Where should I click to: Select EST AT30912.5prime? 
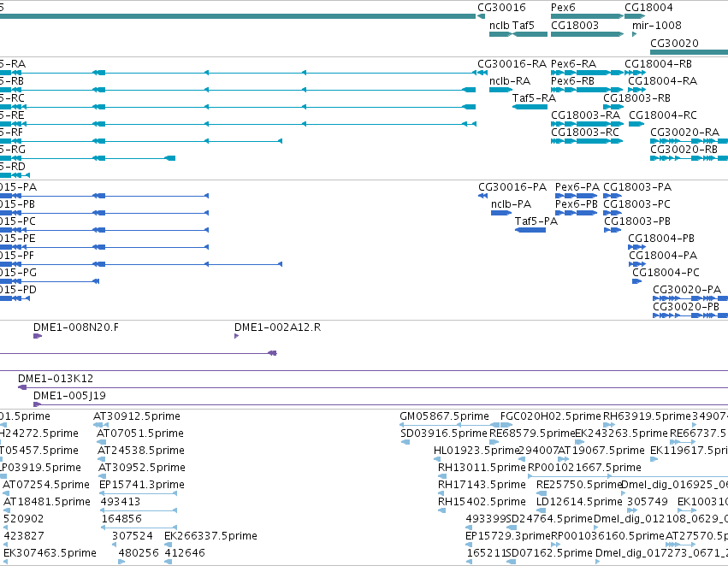pyautogui.click(x=137, y=416)
